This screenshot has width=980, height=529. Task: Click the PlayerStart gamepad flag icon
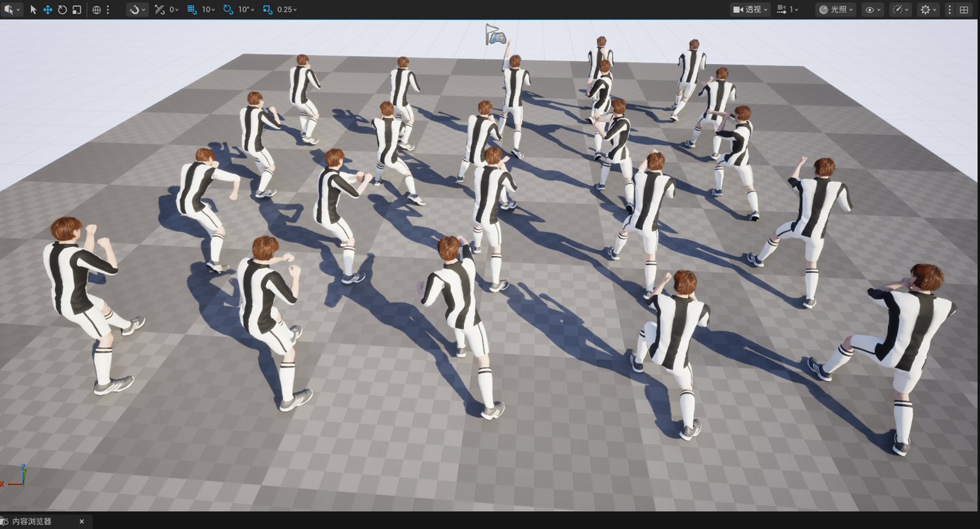[x=495, y=35]
